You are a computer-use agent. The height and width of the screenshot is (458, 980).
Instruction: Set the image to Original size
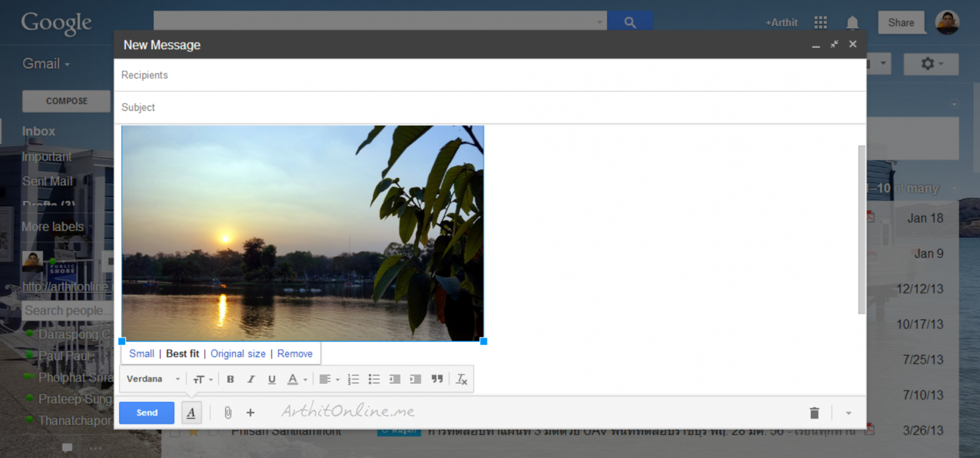(x=238, y=354)
